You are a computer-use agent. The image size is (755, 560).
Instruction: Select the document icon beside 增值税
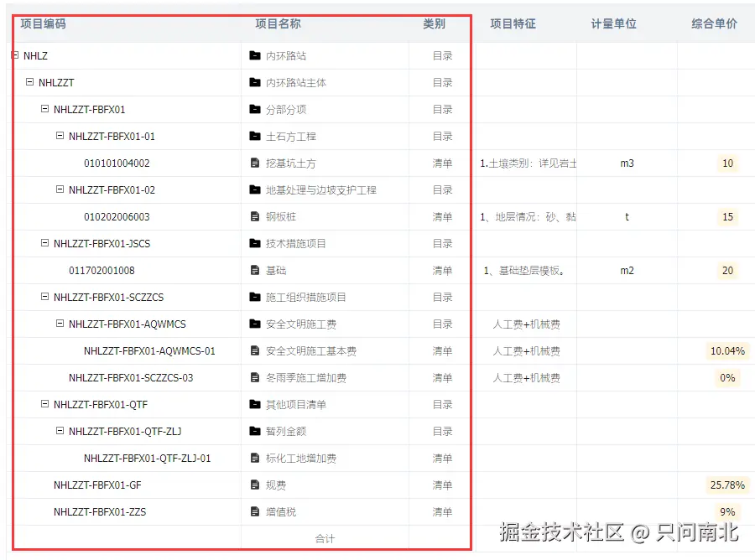click(x=256, y=511)
